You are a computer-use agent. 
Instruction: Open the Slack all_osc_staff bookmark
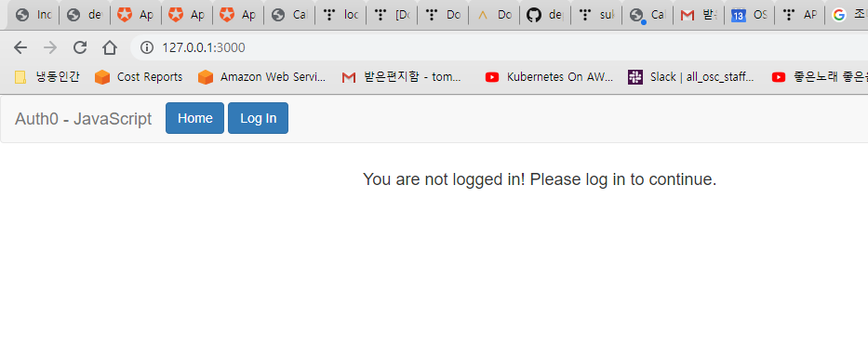pyautogui.click(x=691, y=77)
